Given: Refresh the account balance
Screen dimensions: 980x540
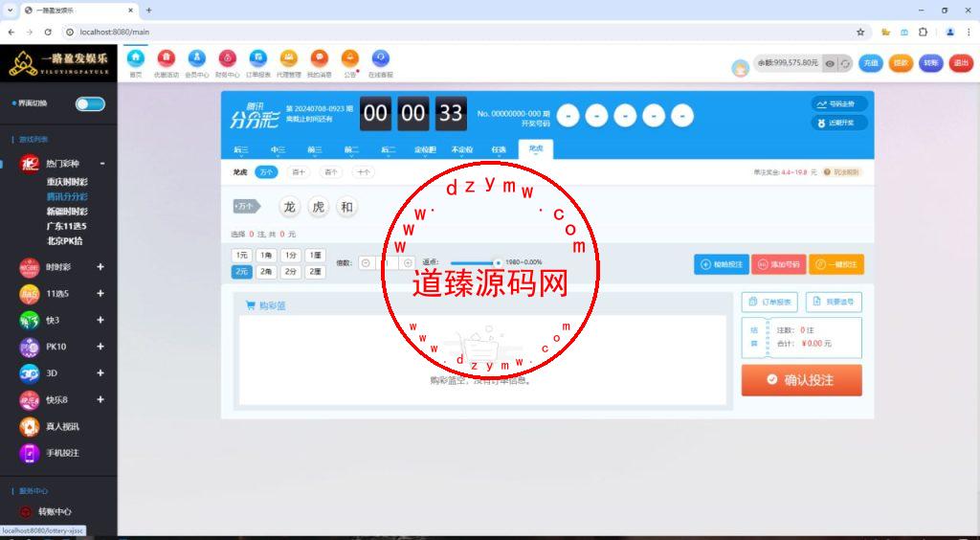Looking at the screenshot, I should (845, 63).
